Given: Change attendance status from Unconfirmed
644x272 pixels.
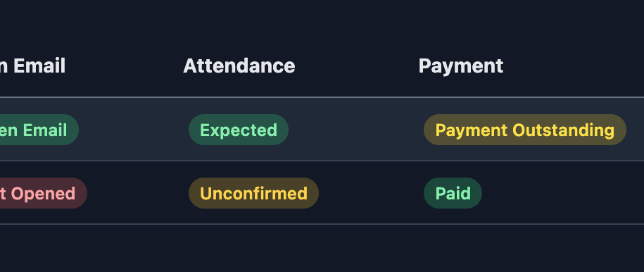Looking at the screenshot, I should click(x=253, y=193).
